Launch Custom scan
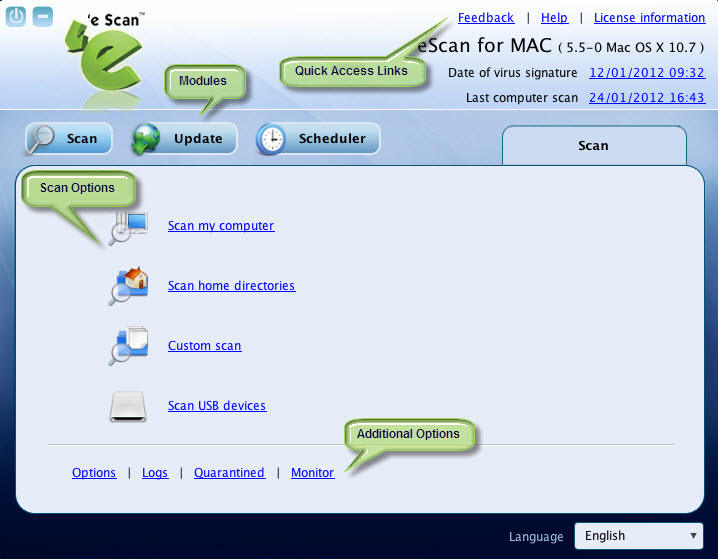This screenshot has width=718, height=559. pyautogui.click(x=205, y=346)
